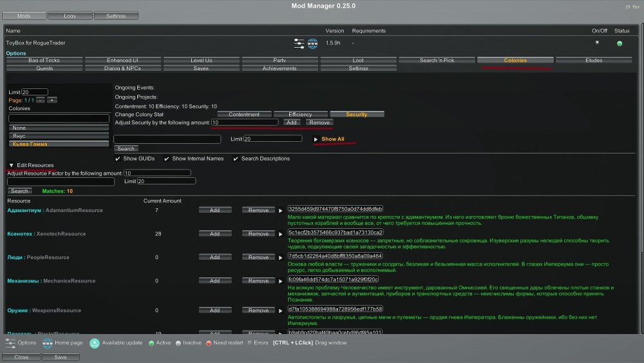Go to the next colonies page with plus
This screenshot has height=363, width=644.
52,101
